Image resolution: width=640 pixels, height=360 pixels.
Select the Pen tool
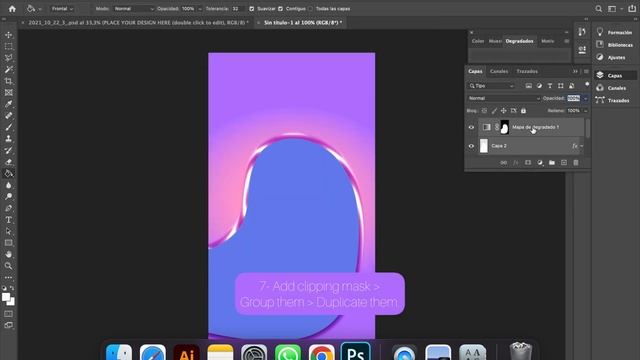tap(9, 208)
